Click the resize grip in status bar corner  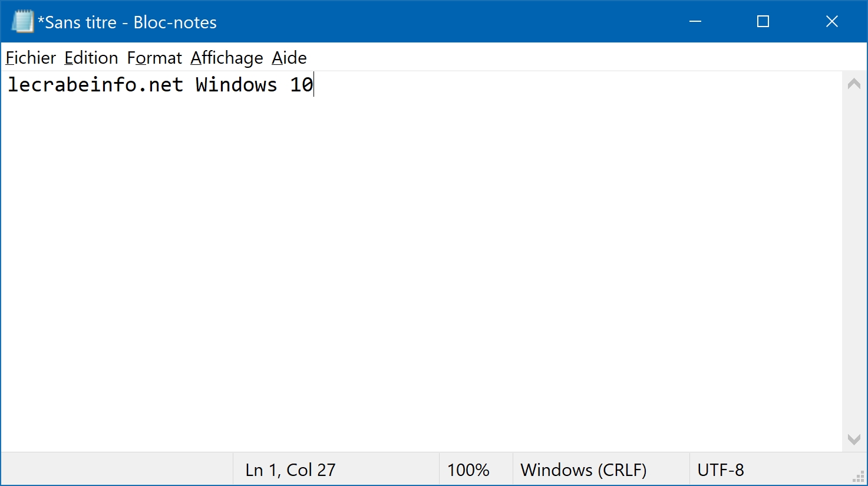click(859, 477)
